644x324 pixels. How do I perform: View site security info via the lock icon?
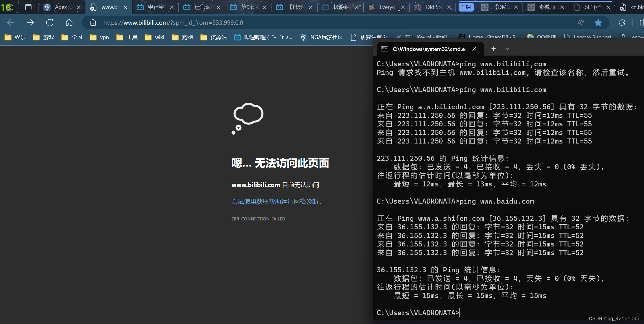[93, 22]
